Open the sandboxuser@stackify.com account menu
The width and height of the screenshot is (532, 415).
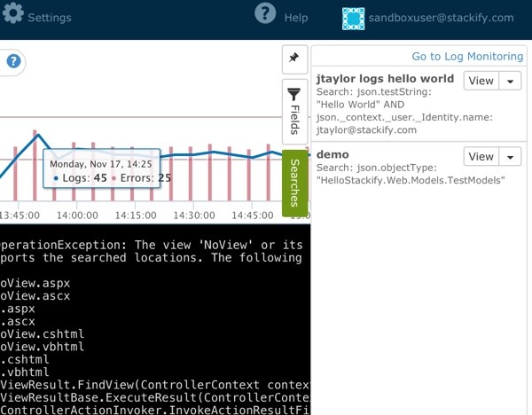(441, 18)
